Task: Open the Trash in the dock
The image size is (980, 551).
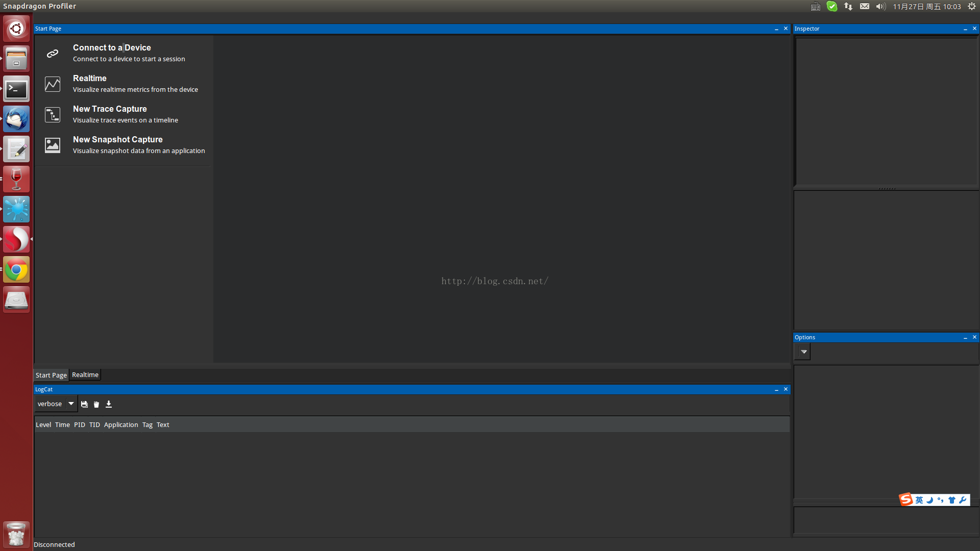Action: pos(16,534)
